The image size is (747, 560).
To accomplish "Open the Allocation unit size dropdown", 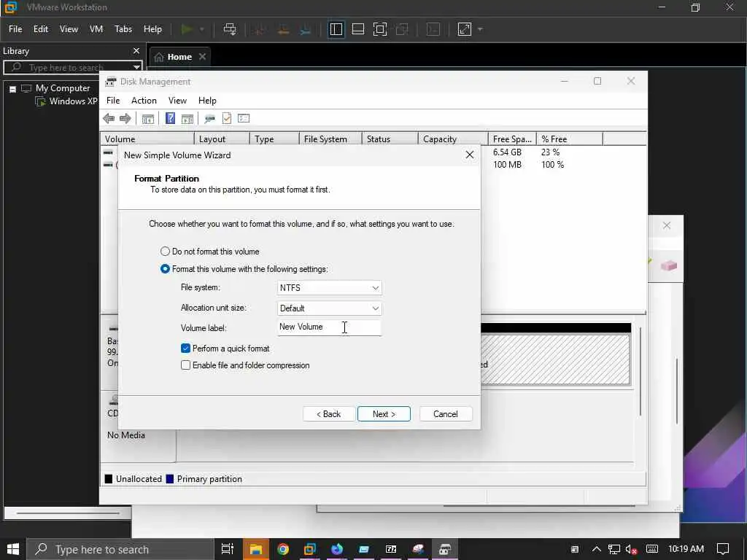I will [x=329, y=308].
